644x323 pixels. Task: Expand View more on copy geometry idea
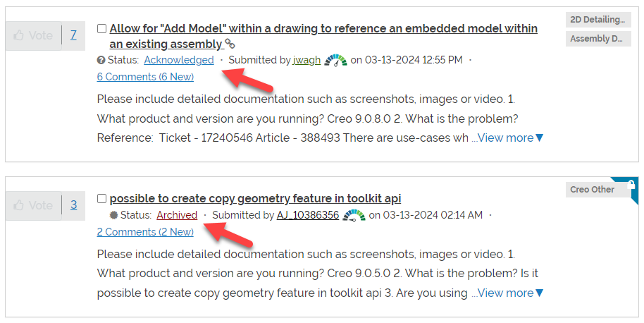tap(507, 293)
